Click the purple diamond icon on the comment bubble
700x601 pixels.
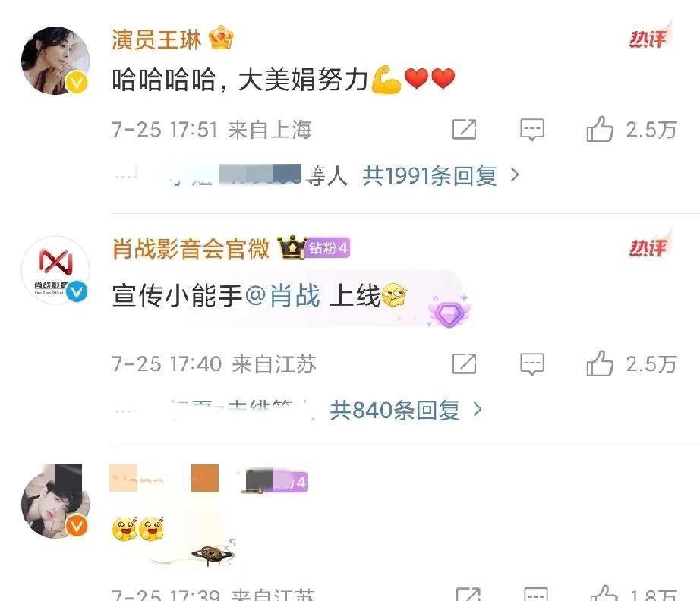449,313
